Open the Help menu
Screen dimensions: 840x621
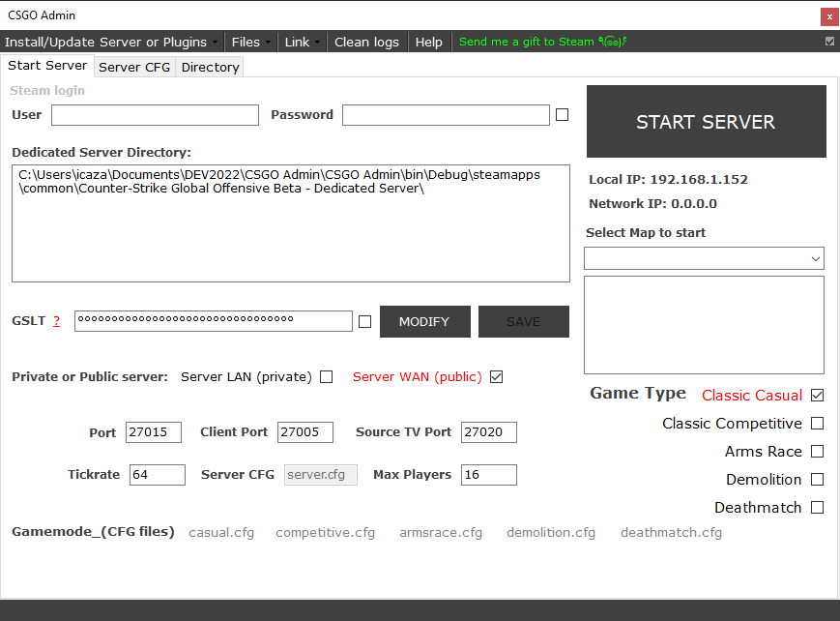pyautogui.click(x=428, y=42)
